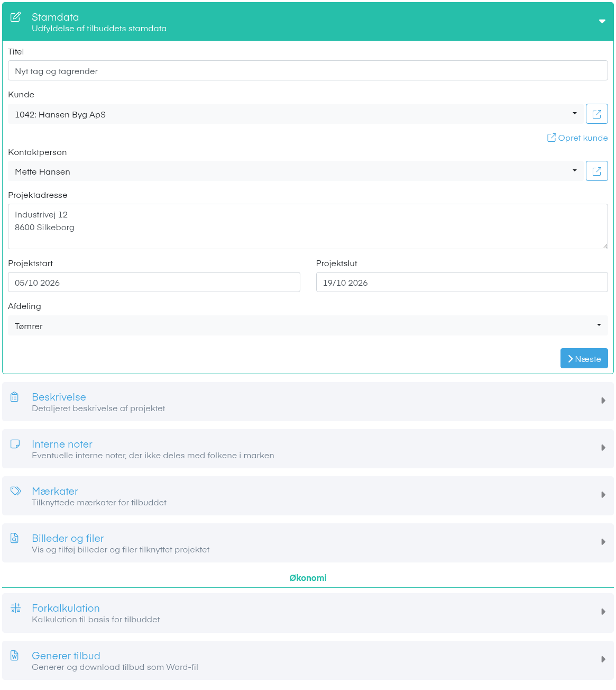Expand the Forkalkulation section arrow
Screen dimensions: 616x690
(603, 612)
